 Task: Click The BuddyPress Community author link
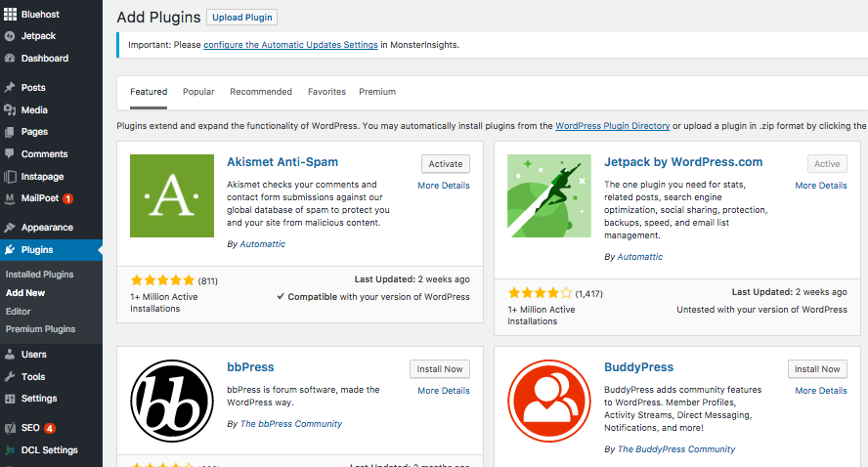click(x=676, y=449)
